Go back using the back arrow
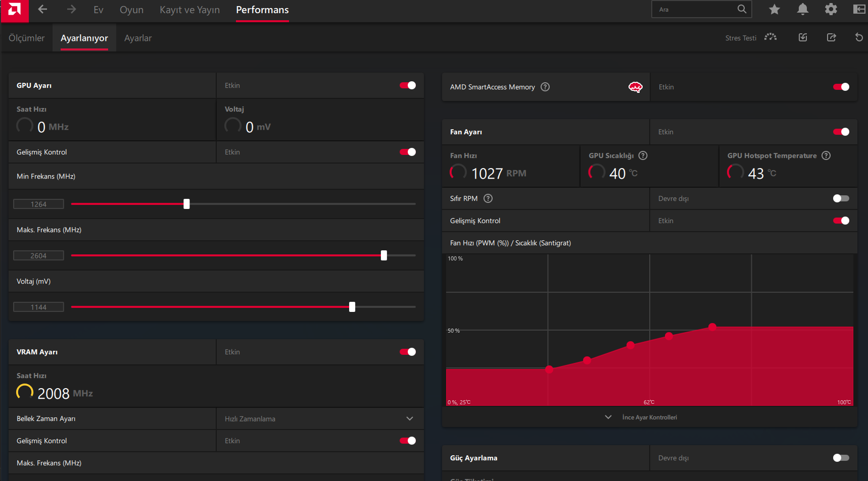The height and width of the screenshot is (481, 868). pyautogui.click(x=42, y=10)
